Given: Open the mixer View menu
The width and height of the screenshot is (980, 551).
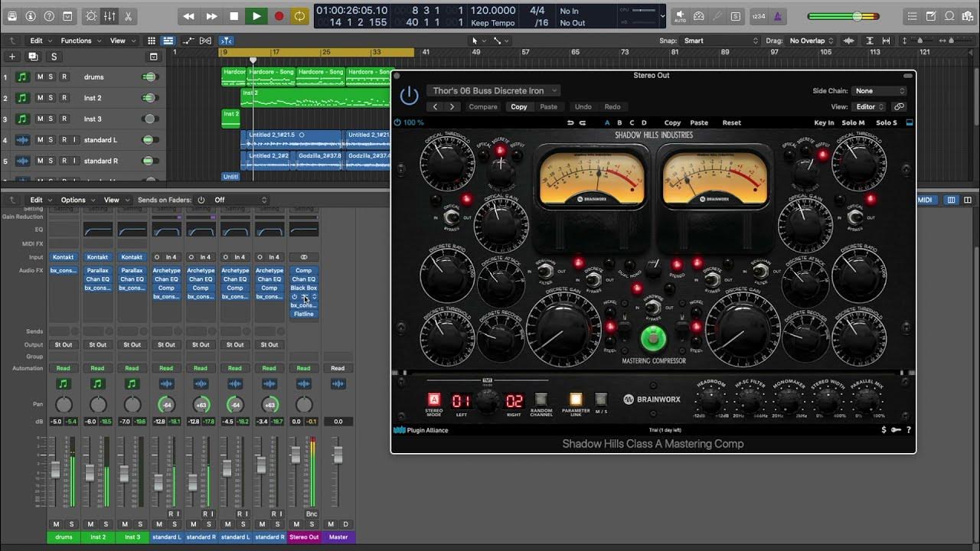Looking at the screenshot, I should click(115, 200).
